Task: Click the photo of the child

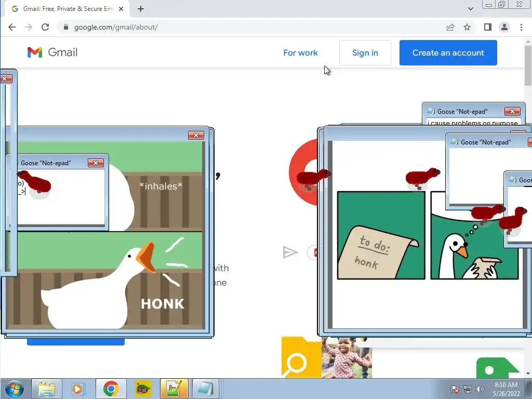Action: [347, 357]
